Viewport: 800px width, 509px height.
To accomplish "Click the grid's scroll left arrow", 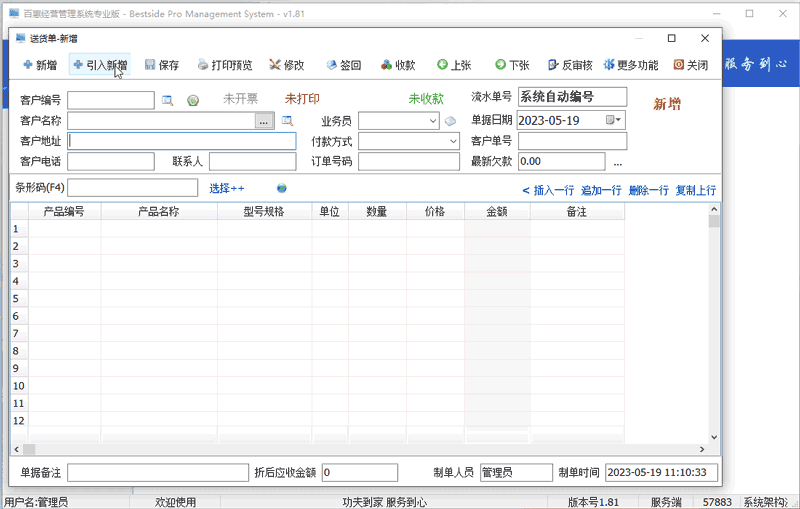I will 17,449.
